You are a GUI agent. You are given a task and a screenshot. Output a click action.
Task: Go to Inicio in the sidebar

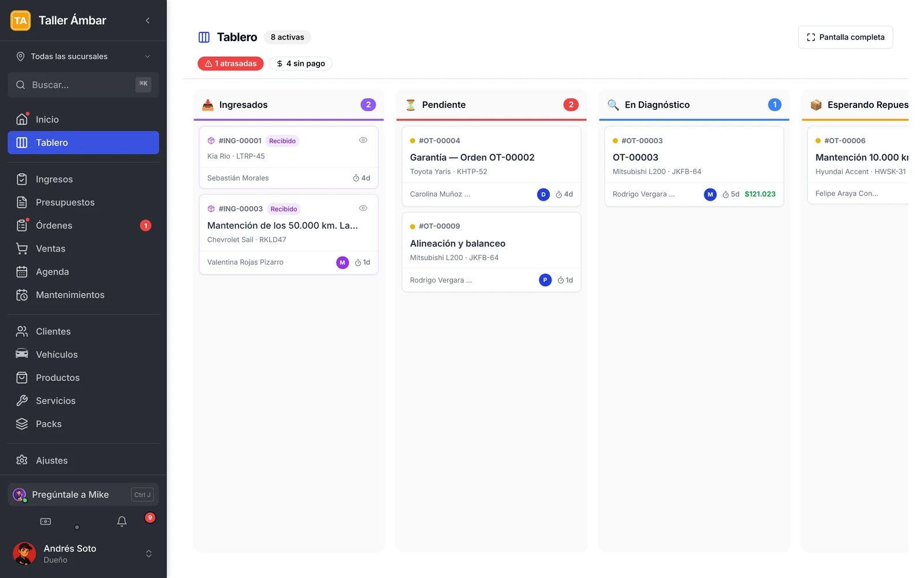point(83,119)
